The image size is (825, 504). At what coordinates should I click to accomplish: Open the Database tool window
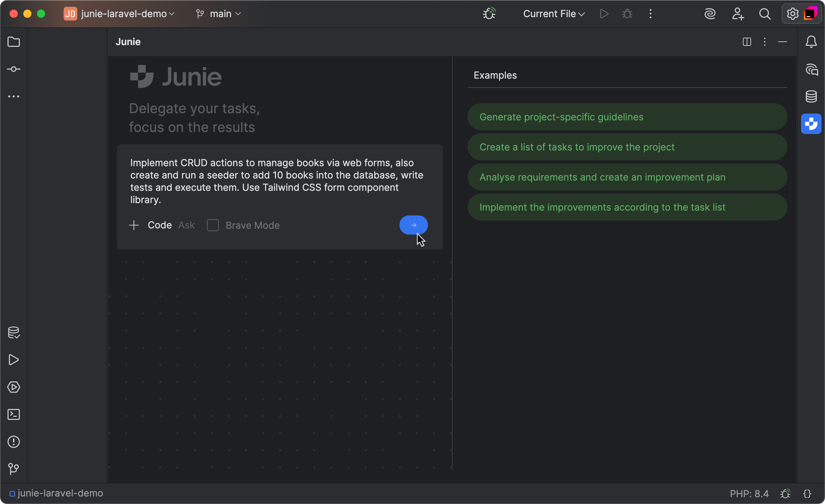(811, 96)
